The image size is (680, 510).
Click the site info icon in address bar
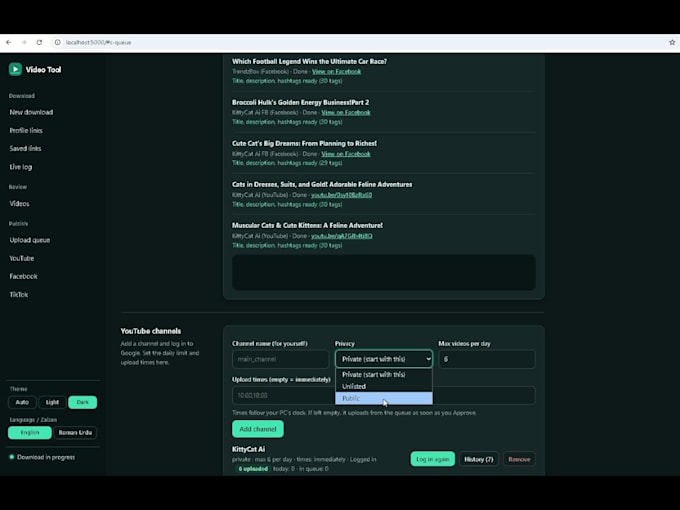57,42
